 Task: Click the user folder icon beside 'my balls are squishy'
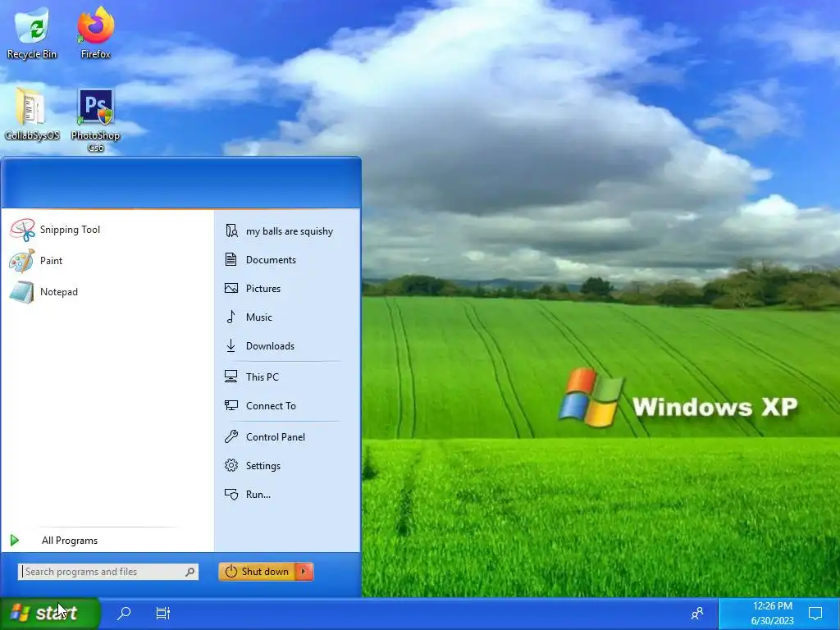[x=231, y=231]
